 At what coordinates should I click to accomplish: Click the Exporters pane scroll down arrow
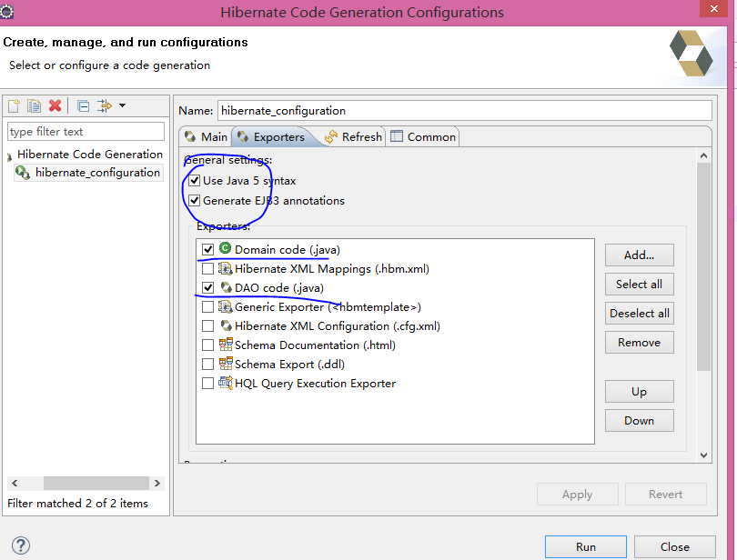703,455
